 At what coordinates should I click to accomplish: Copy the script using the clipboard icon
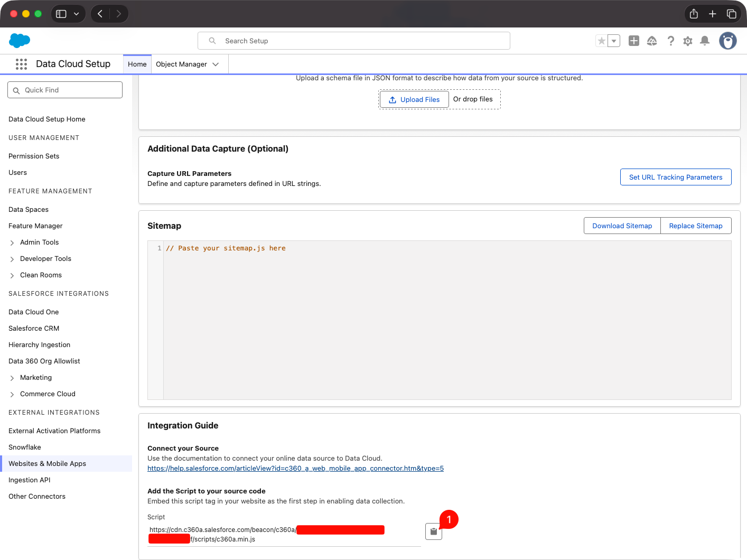(x=433, y=531)
